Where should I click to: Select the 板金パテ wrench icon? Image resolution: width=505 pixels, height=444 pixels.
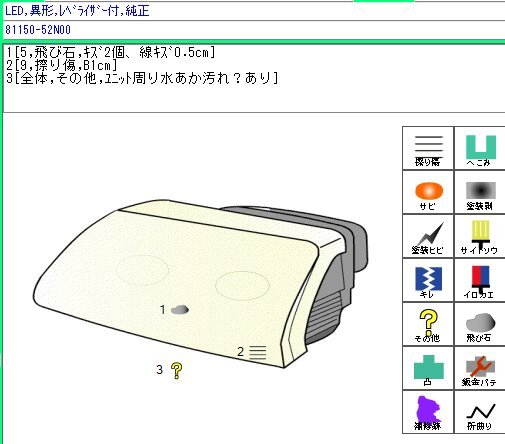pyautogui.click(x=480, y=369)
